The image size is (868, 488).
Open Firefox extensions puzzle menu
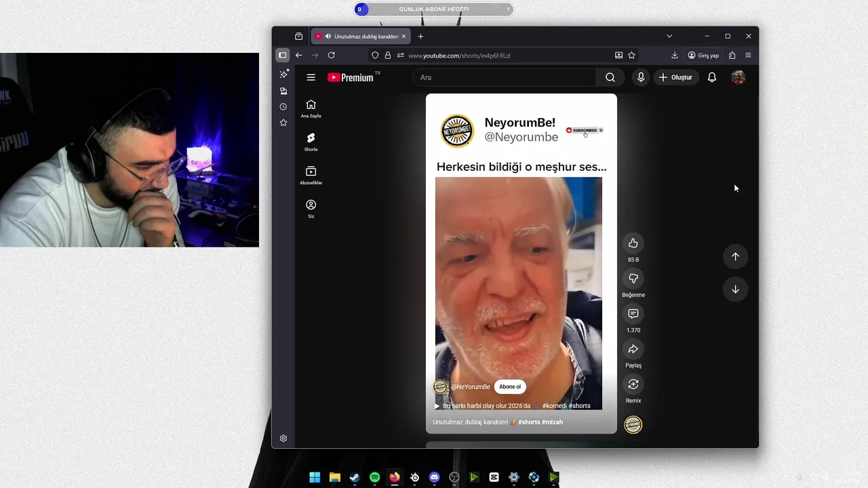click(x=732, y=55)
